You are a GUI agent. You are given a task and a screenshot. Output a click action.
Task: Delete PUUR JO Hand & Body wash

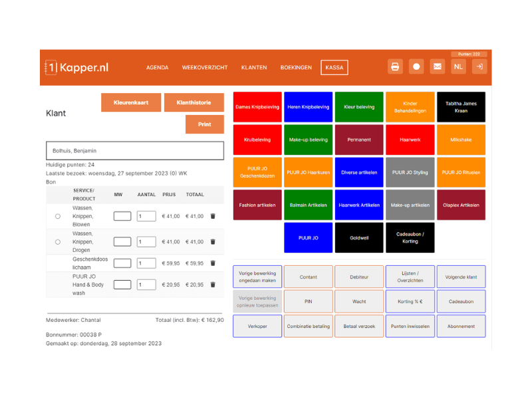[x=213, y=285]
